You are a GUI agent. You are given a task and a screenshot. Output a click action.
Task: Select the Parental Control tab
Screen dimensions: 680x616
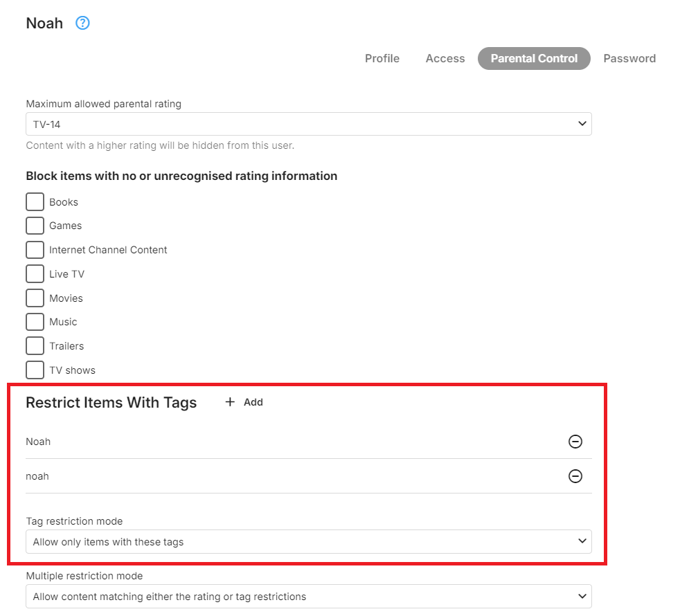[534, 59]
